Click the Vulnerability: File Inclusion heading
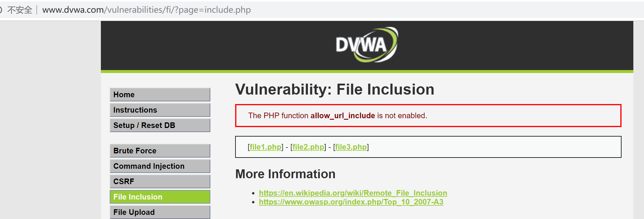This screenshot has width=644, height=219. [335, 90]
